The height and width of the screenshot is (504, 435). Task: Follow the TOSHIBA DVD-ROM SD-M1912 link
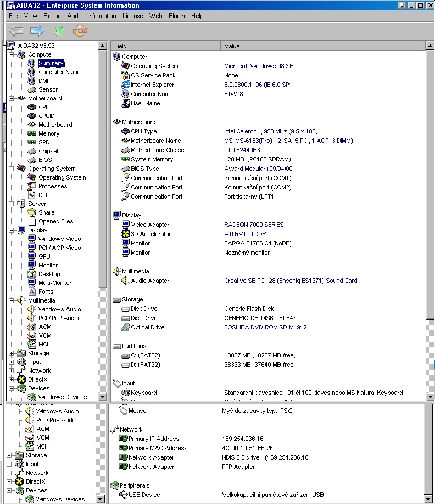tap(265, 327)
